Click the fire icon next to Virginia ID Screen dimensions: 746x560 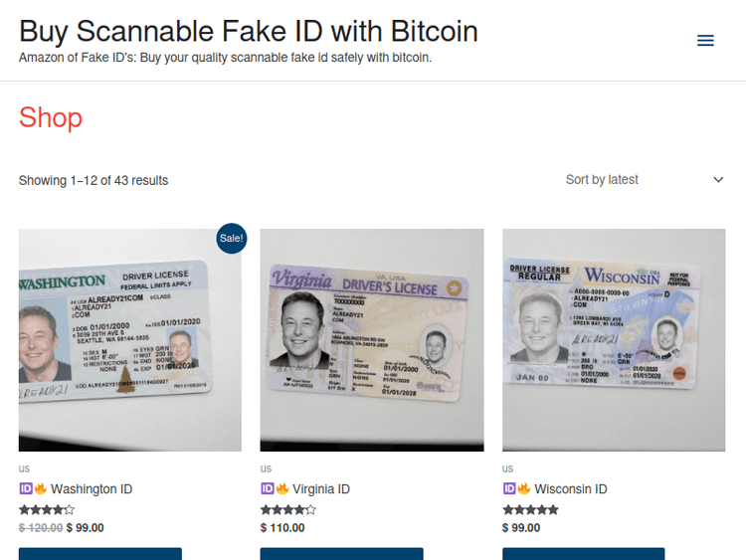click(282, 488)
